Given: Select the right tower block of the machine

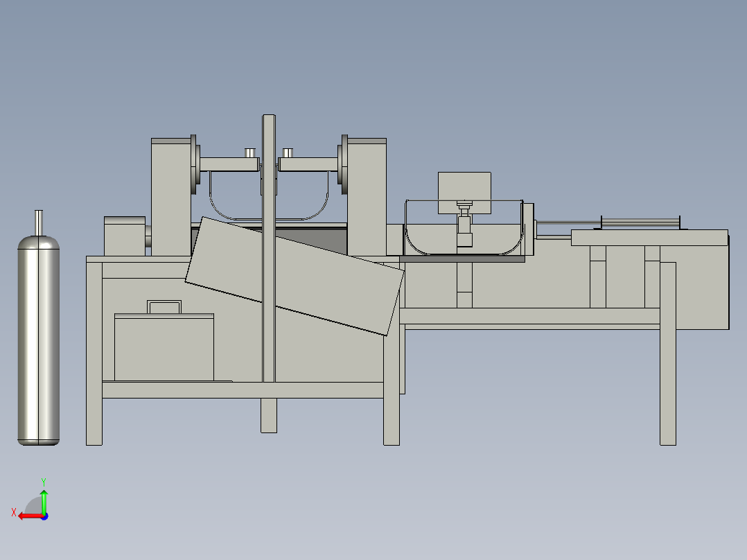Looking at the screenshot, I should coord(367,197).
